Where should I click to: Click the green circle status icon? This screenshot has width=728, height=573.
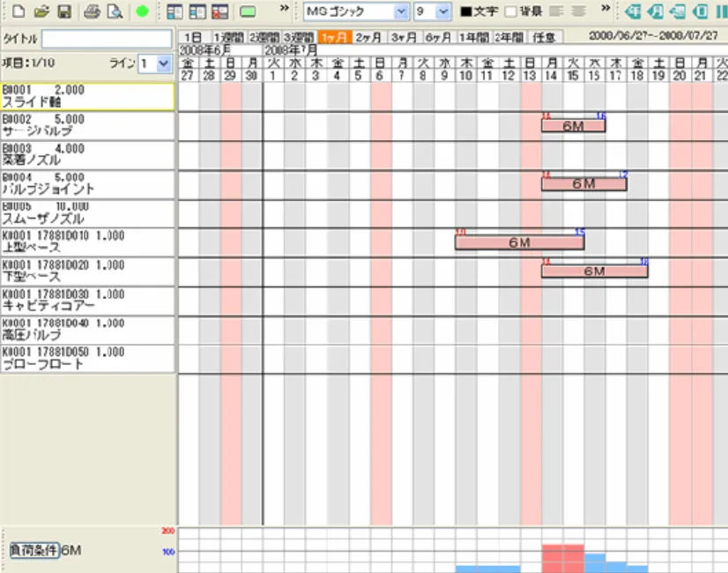pos(142,12)
